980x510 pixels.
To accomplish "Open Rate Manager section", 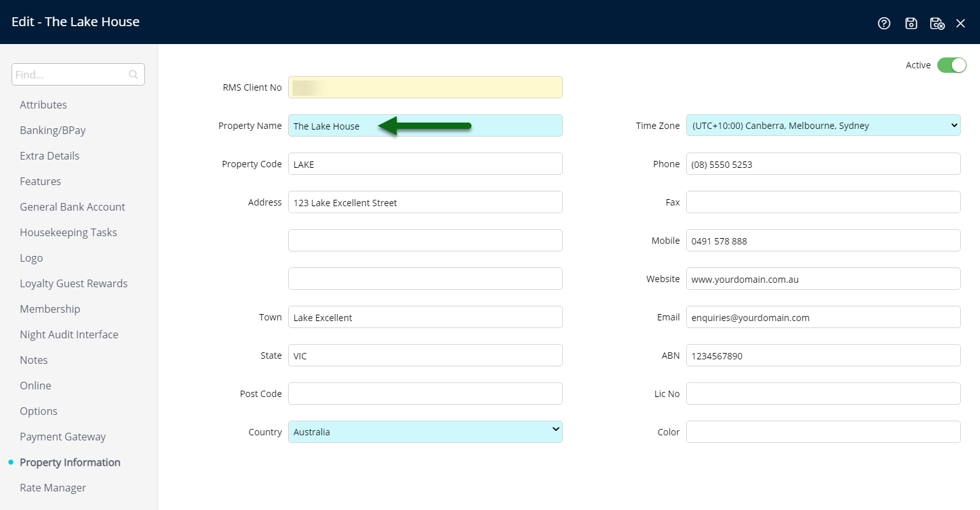I will [53, 488].
